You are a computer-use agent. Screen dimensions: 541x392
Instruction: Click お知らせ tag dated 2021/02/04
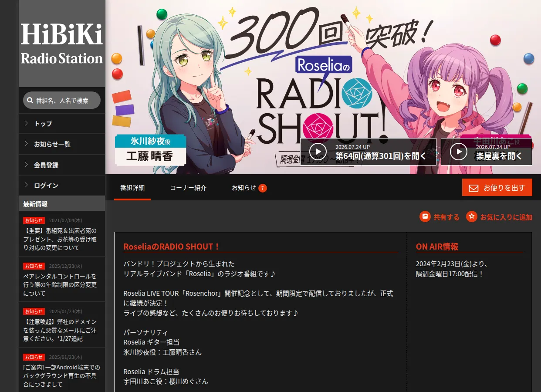pyautogui.click(x=34, y=220)
